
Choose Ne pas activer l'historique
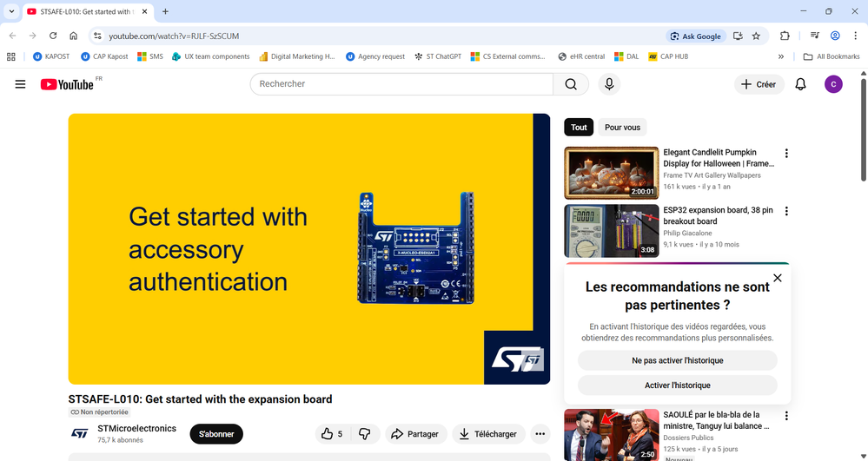point(678,360)
